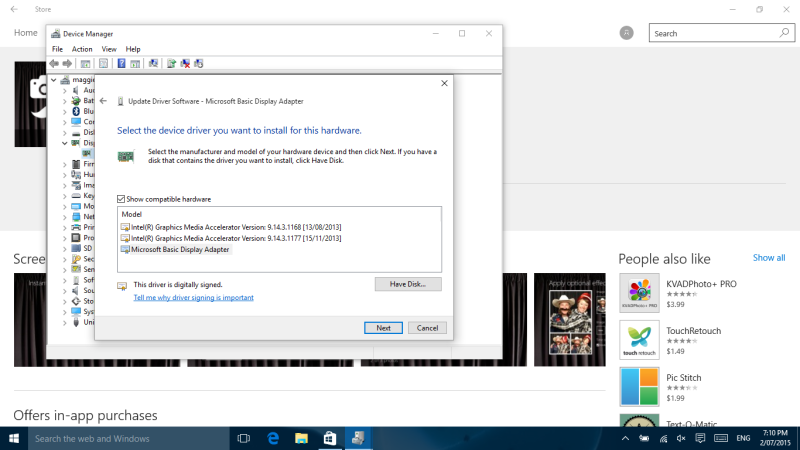Viewport: 800px width, 450px height.
Task: Toggle the console tree toolbar icon
Action: pyautogui.click(x=85, y=63)
